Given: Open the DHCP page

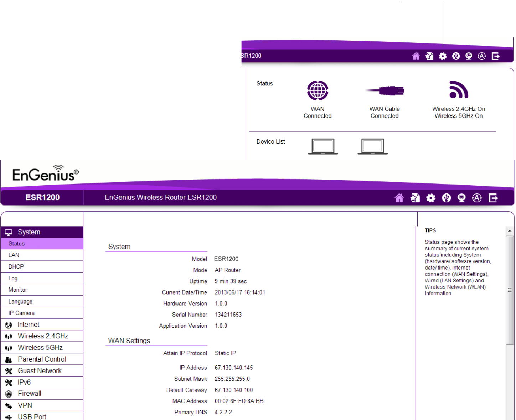Looking at the screenshot, I should coord(42,267).
